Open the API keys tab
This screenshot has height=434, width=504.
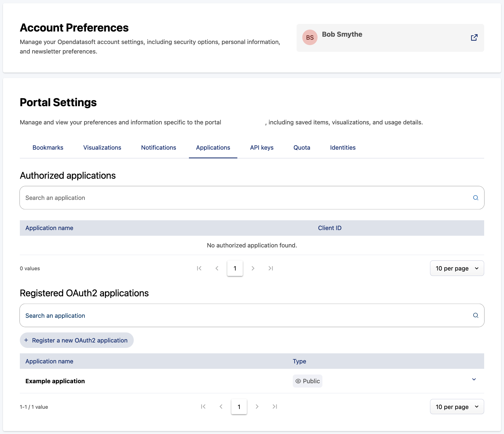coord(262,147)
